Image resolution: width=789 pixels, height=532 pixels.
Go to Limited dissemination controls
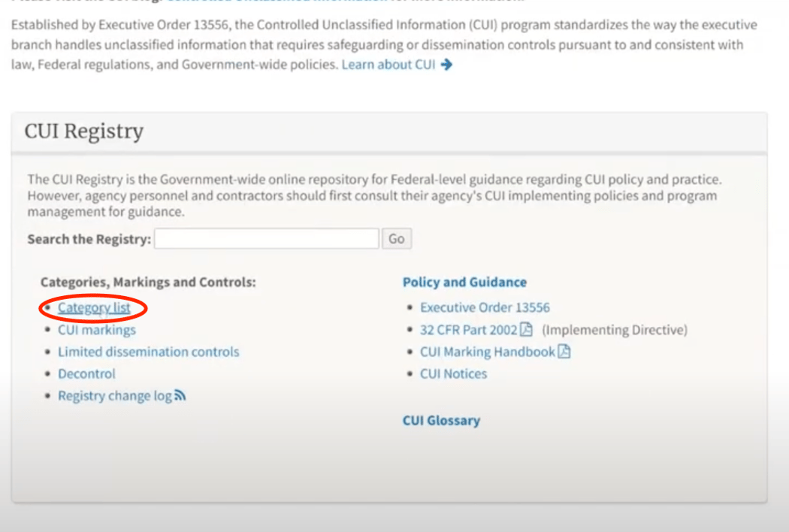pos(149,351)
